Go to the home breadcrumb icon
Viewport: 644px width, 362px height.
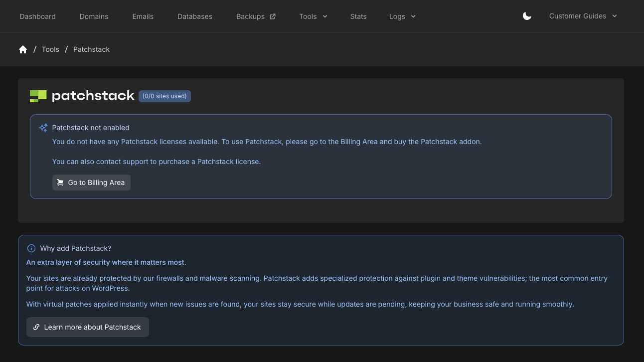click(x=23, y=49)
